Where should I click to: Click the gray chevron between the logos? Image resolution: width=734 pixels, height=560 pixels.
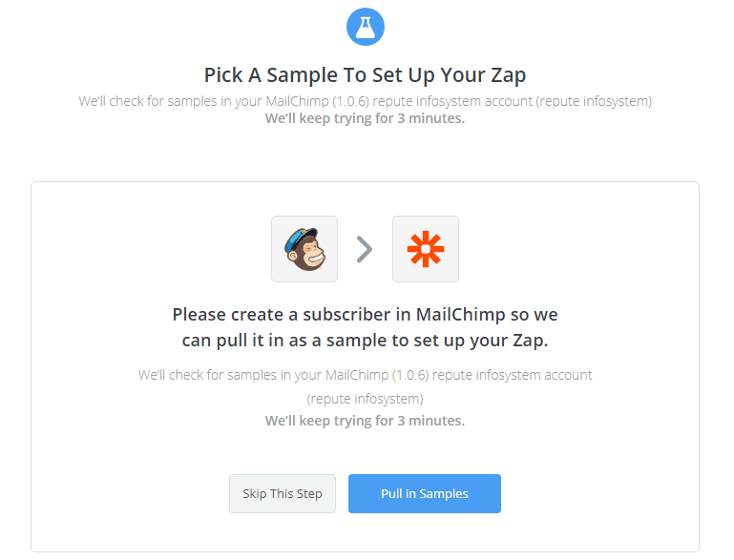pos(365,250)
